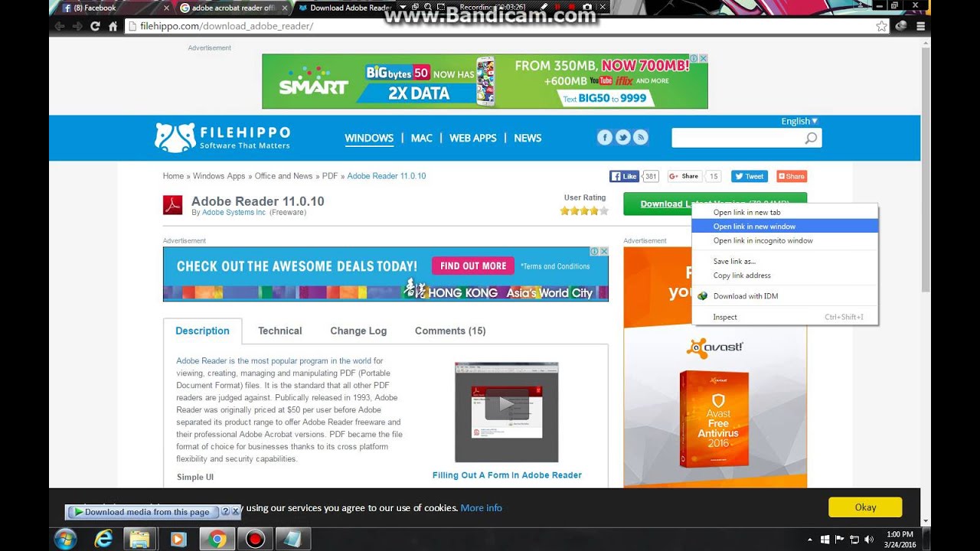Click the network icon in system tray

click(x=854, y=540)
